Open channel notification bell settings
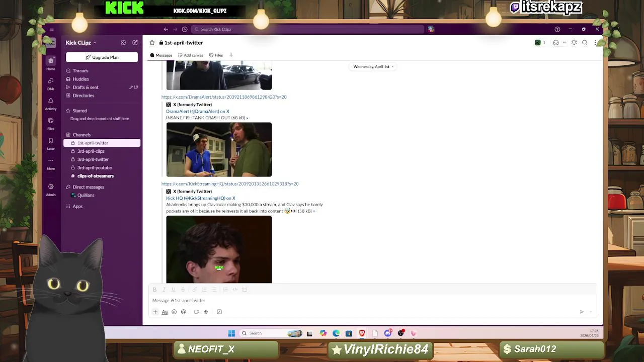Screen dimensions: 644x362 coord(574,43)
